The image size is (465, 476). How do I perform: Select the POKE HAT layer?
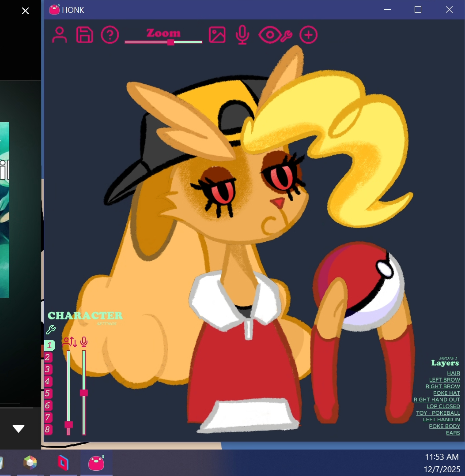(x=446, y=393)
